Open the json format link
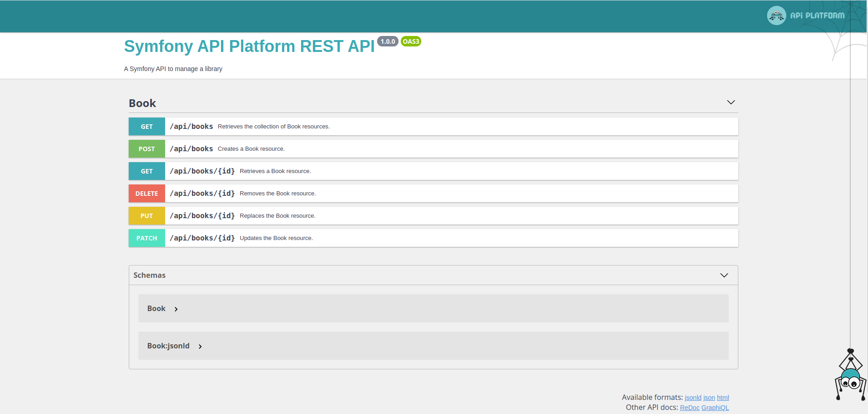 click(x=709, y=398)
